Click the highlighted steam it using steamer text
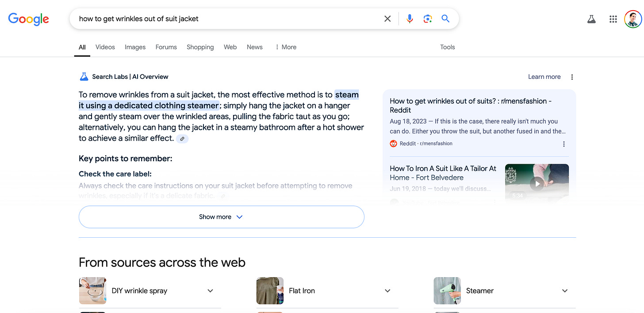Image resolution: width=644 pixels, height=313 pixels. [x=218, y=100]
